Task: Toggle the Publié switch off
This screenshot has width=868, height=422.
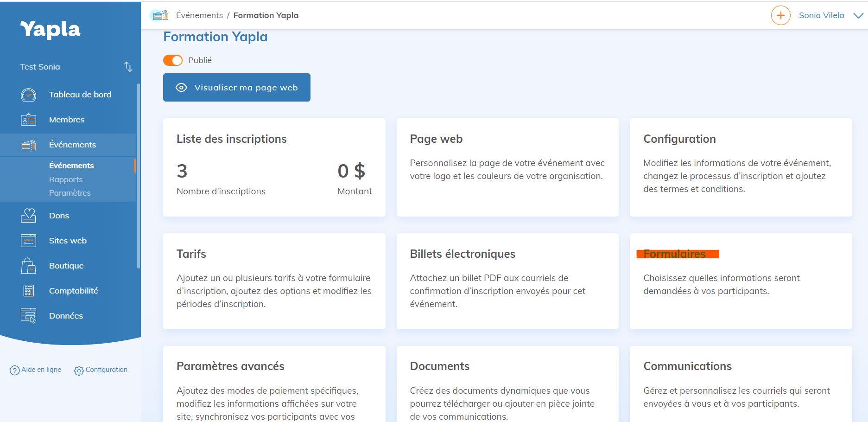Action: [172, 60]
